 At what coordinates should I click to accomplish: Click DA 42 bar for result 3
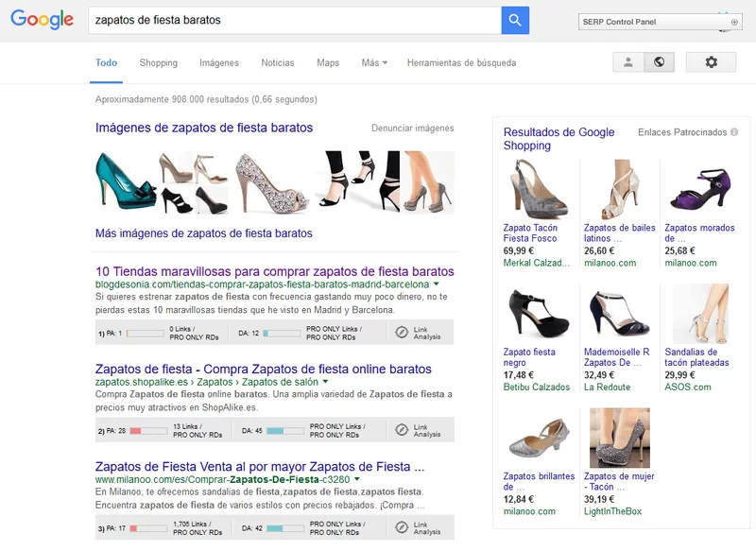pos(285,528)
